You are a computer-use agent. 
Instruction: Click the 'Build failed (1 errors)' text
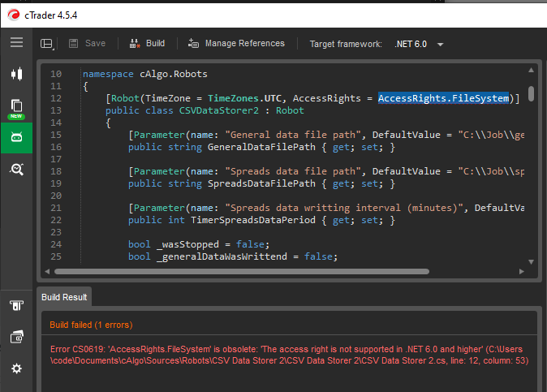click(91, 325)
